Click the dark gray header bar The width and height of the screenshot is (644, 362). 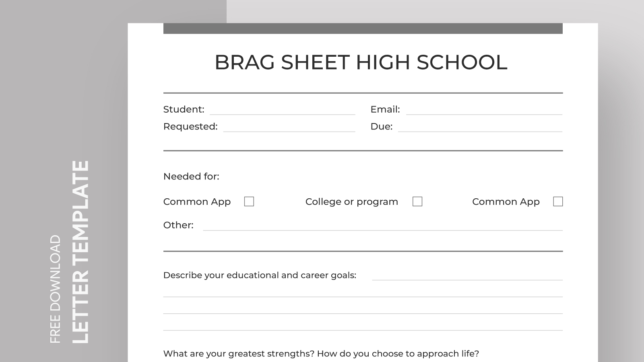[363, 29]
